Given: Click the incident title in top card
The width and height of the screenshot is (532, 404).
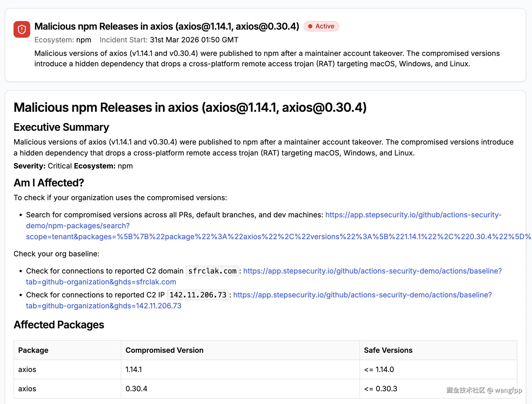Looking at the screenshot, I should pos(167,26).
